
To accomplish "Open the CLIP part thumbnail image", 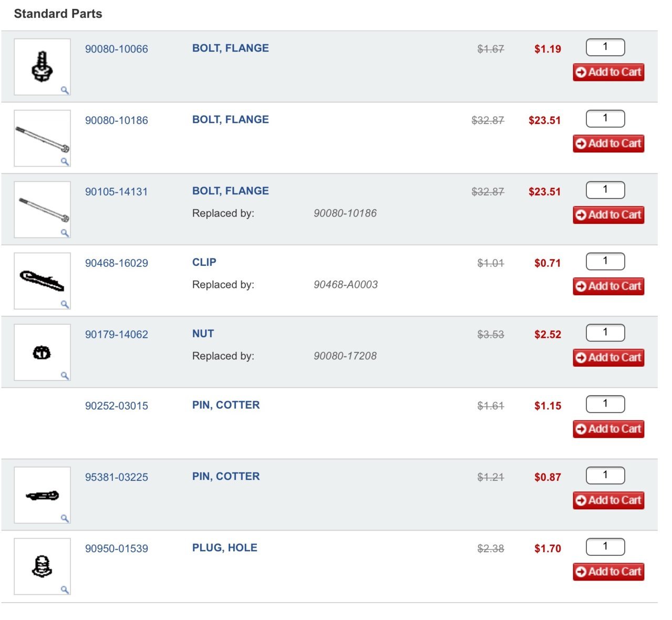I will [42, 281].
